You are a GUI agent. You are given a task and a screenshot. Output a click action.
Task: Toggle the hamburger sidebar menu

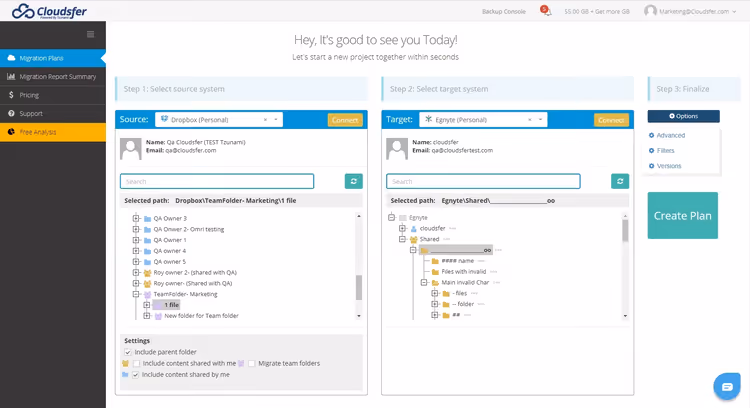90,34
